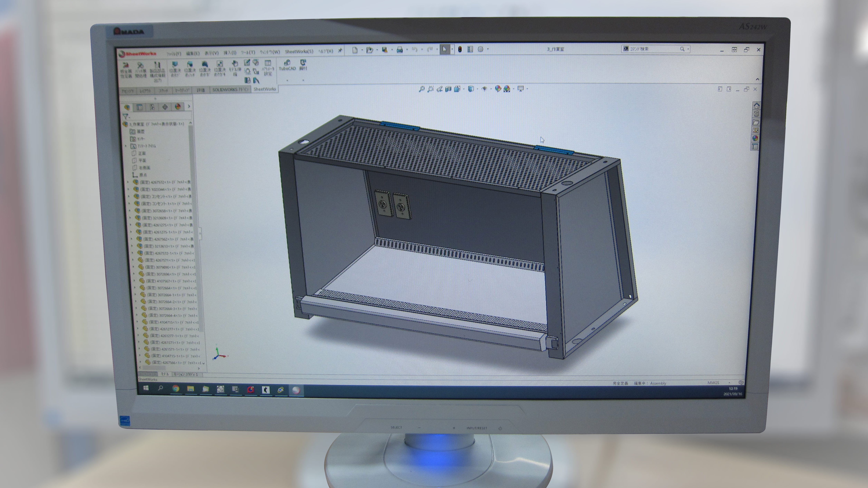Open the SheetWorks(S) menu

(299, 52)
